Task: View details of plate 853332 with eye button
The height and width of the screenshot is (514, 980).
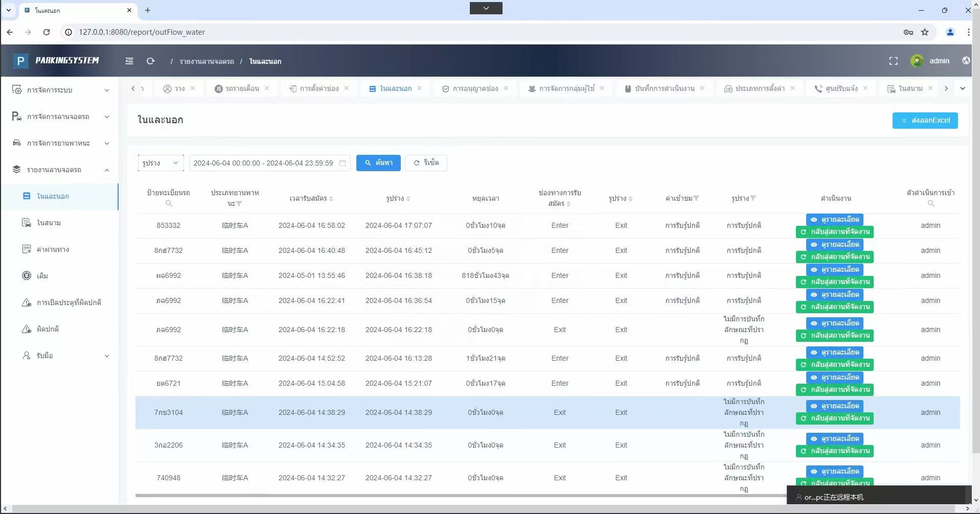Action: pos(834,219)
